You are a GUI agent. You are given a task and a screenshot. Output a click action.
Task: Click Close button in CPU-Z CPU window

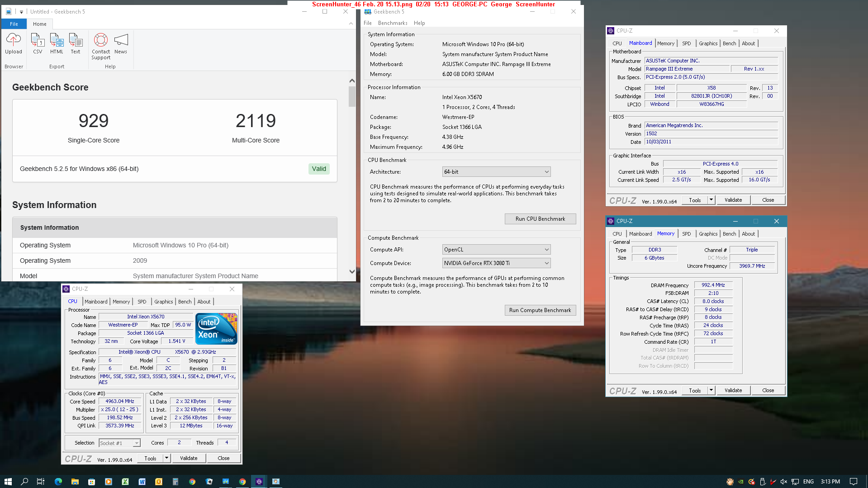tap(223, 458)
